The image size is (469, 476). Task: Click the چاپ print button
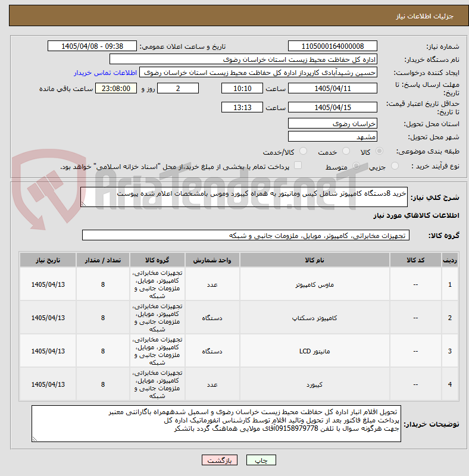[261, 460]
